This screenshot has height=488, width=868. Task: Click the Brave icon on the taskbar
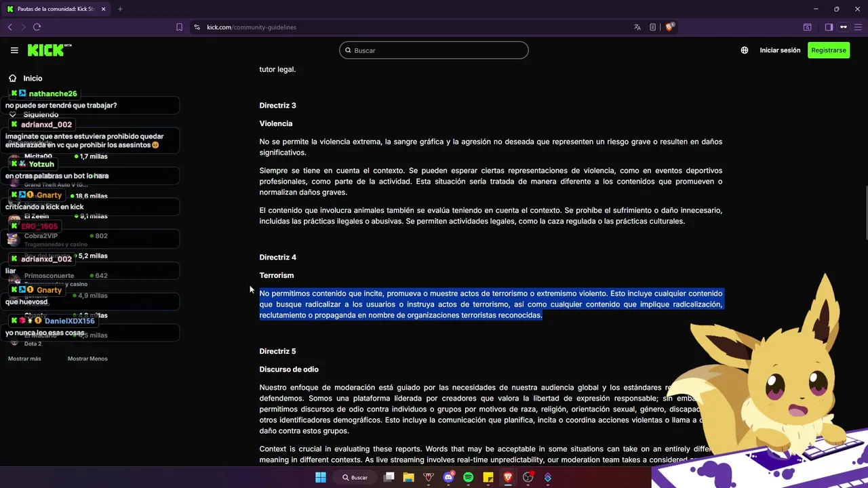click(508, 477)
